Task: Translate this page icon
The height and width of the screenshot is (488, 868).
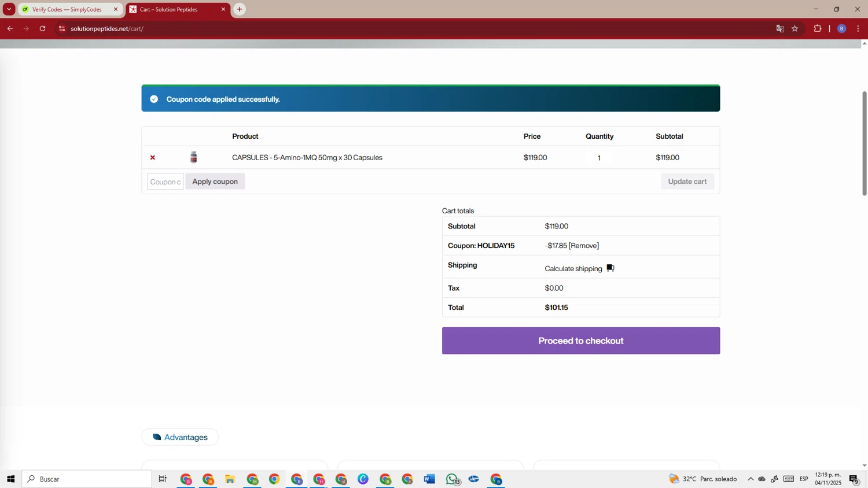Action: click(780, 28)
